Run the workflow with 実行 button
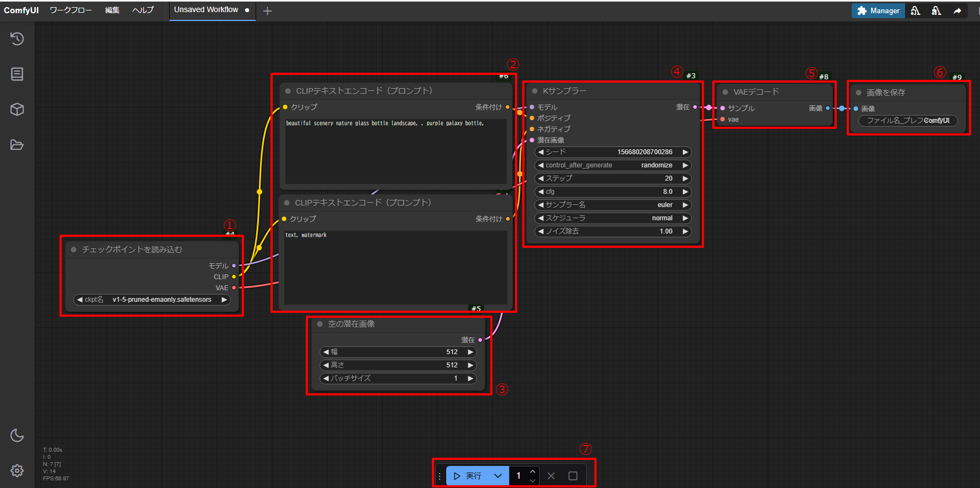The image size is (980, 488). (x=468, y=476)
